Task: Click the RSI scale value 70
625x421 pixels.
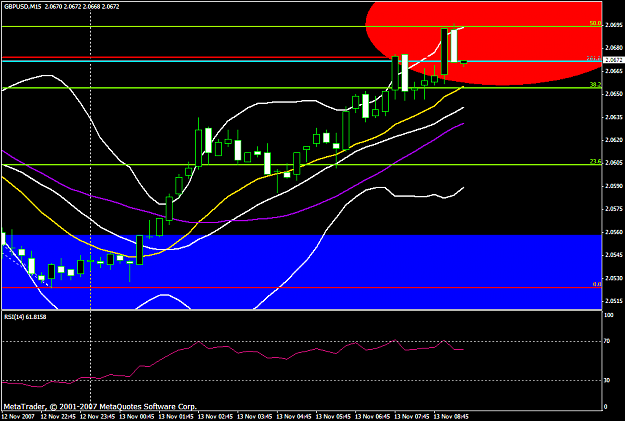Action: click(607, 341)
